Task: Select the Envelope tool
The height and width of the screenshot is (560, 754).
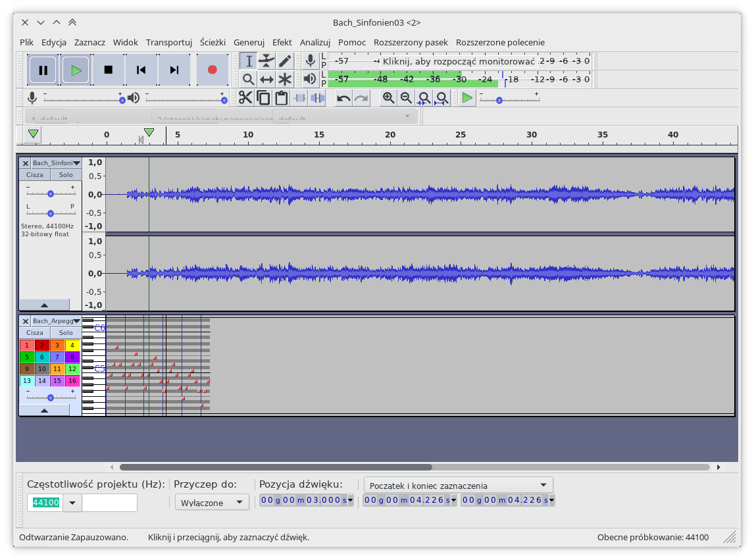Action: click(x=266, y=61)
